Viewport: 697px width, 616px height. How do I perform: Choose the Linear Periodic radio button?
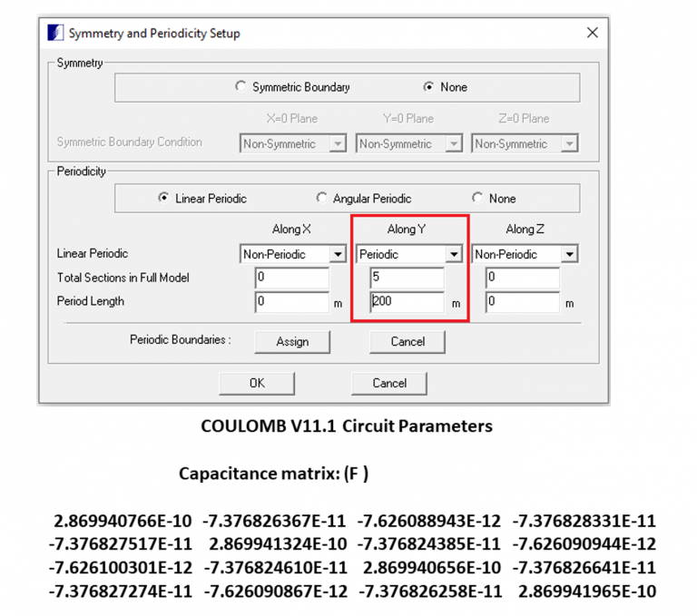(163, 198)
